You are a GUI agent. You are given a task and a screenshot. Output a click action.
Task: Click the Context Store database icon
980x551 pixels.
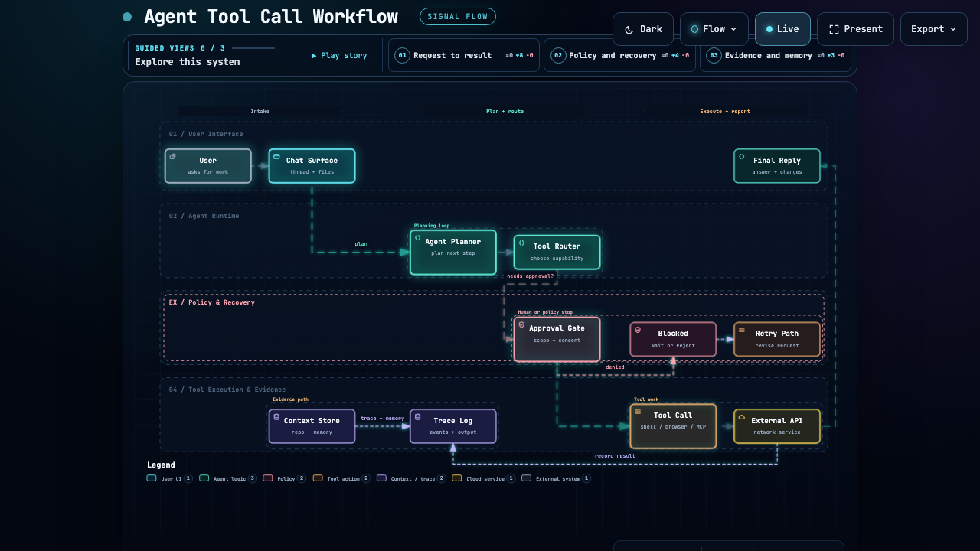point(276,417)
